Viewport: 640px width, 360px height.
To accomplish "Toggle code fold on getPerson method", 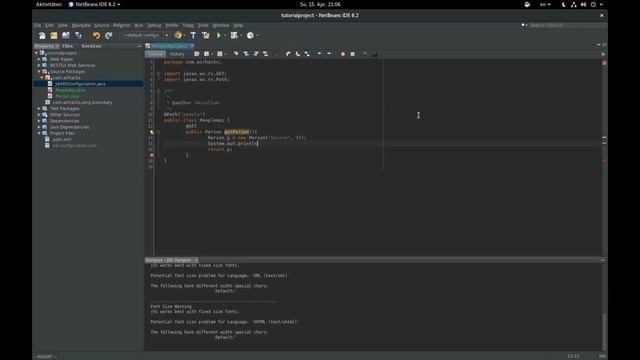I will [x=158, y=132].
